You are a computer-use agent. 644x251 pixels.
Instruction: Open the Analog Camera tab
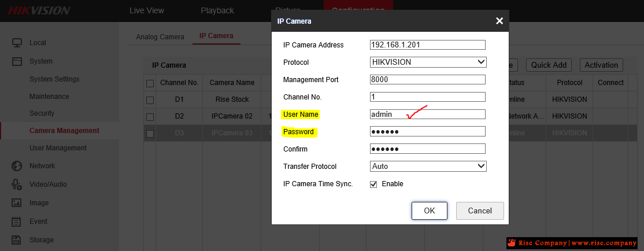tap(160, 36)
